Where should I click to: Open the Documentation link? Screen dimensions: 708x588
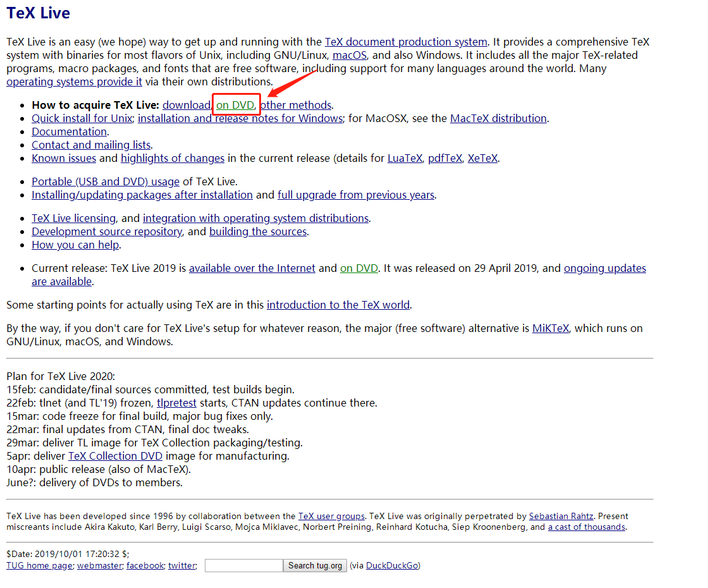coord(69,132)
